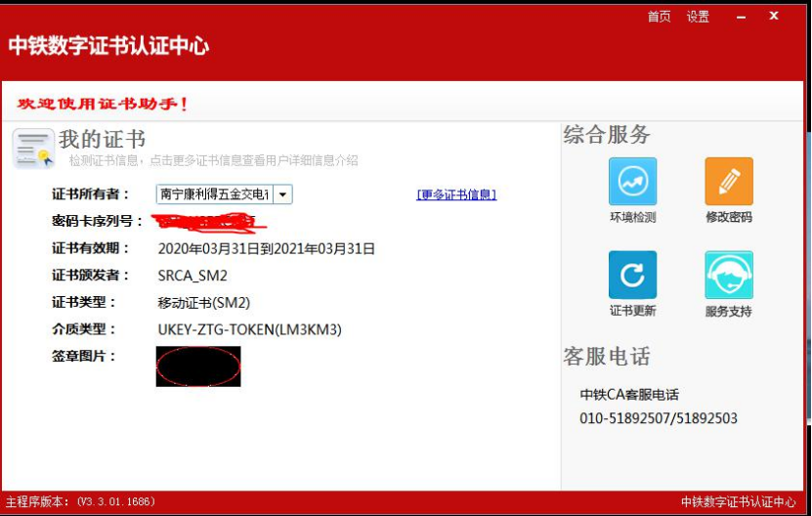Open 设置 in the title bar
The image size is (812, 516).
click(x=698, y=17)
